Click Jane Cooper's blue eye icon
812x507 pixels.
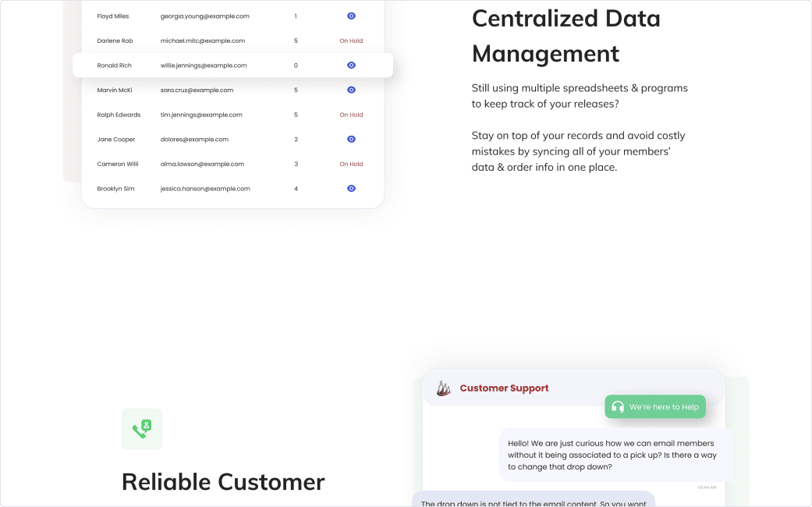[351, 139]
